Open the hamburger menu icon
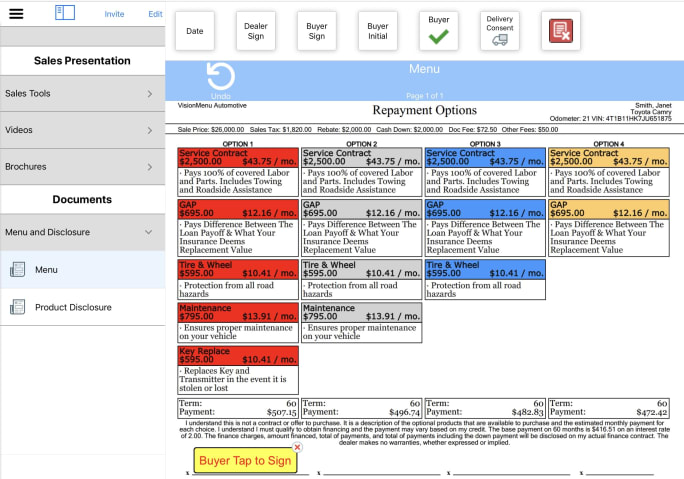Screen dimensions: 684x479 (x=16, y=13)
